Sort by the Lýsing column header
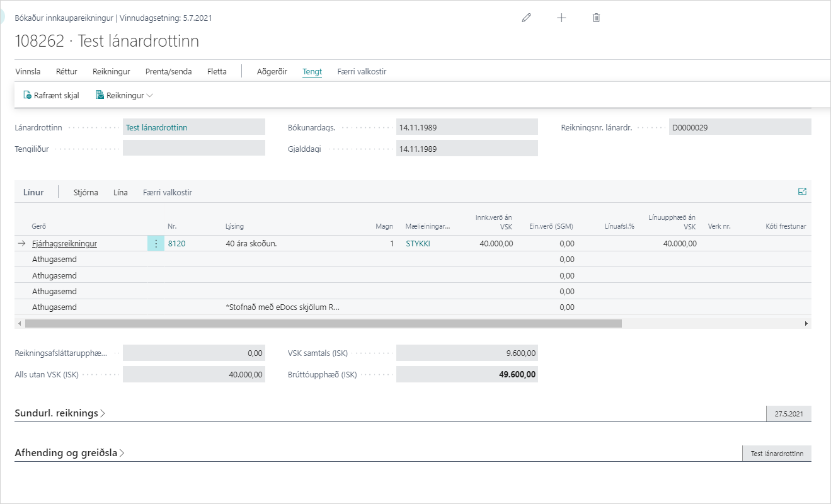 pos(234,226)
